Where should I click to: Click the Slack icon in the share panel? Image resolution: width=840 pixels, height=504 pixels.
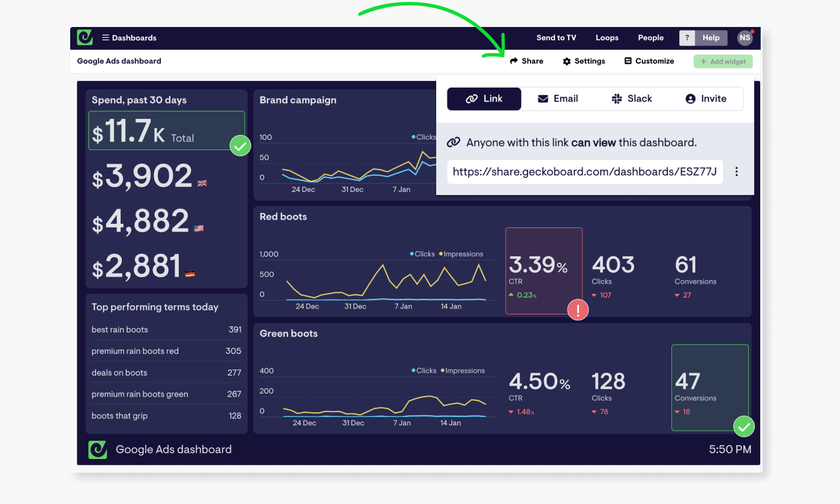point(617,98)
